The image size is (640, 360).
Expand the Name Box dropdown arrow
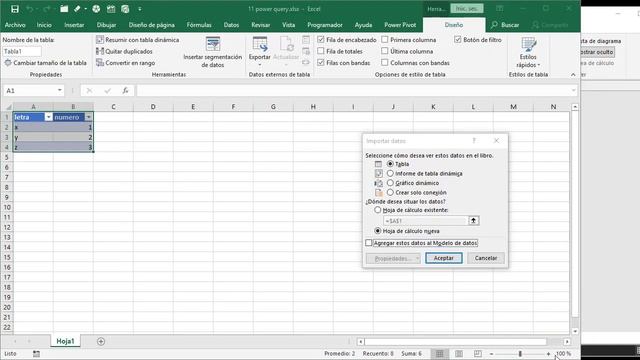(x=60, y=90)
